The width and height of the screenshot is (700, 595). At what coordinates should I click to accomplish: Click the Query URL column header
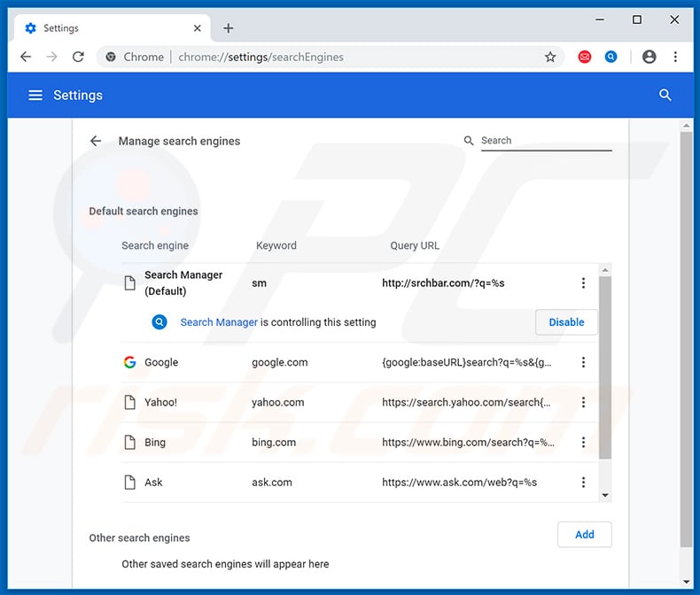[x=415, y=245]
